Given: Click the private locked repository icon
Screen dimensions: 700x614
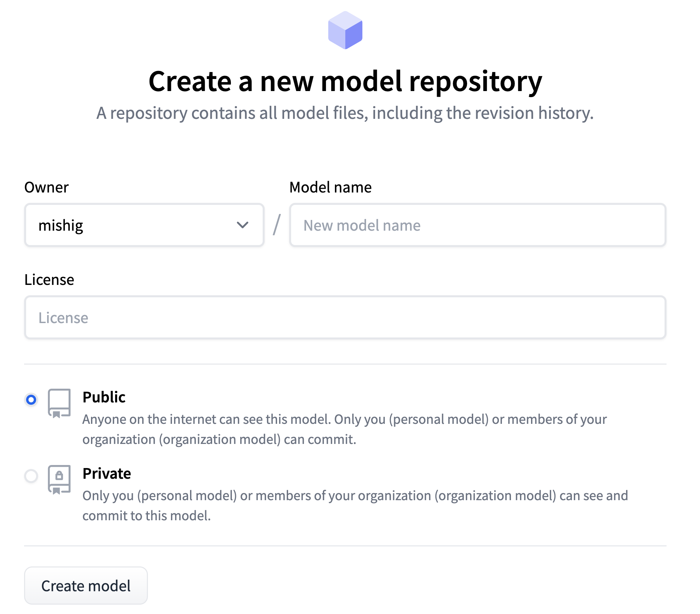Looking at the screenshot, I should click(59, 479).
